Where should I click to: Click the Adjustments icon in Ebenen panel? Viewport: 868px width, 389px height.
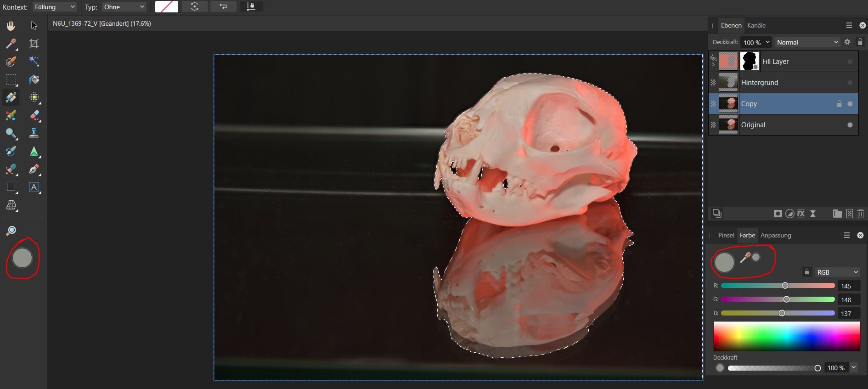point(789,214)
